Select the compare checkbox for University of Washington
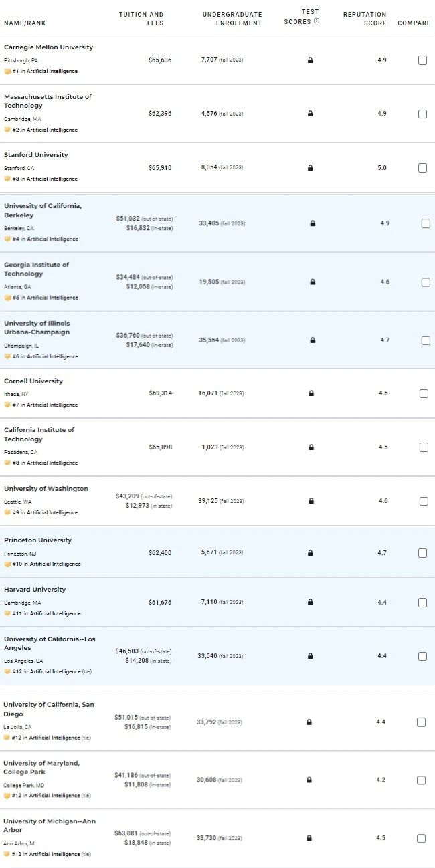This screenshot has height=868, width=435. click(x=423, y=501)
